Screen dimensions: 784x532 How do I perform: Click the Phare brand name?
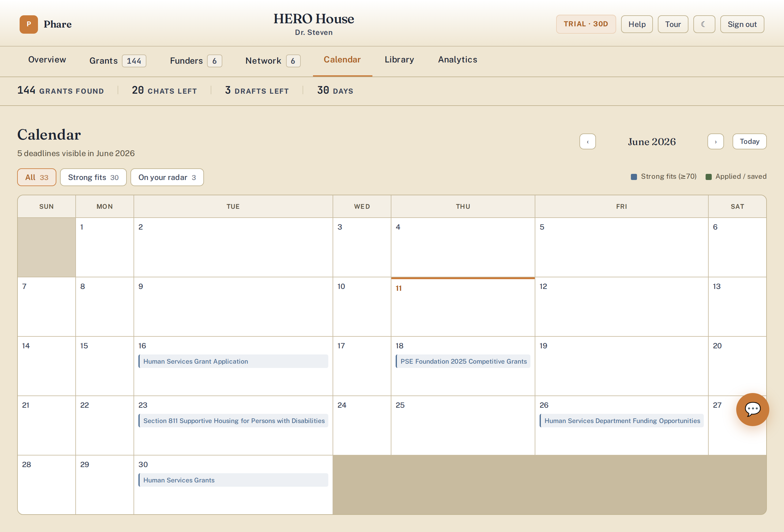coord(58,24)
